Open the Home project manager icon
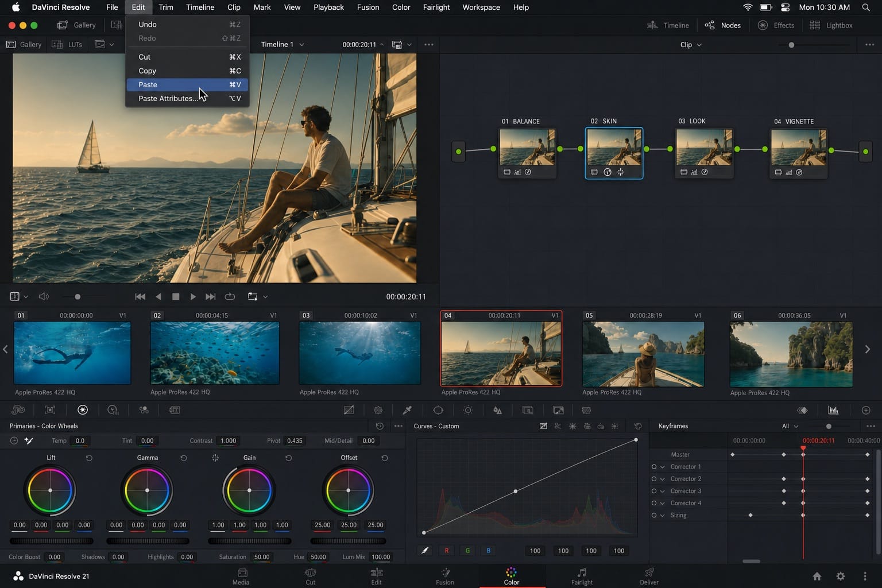 click(x=817, y=576)
